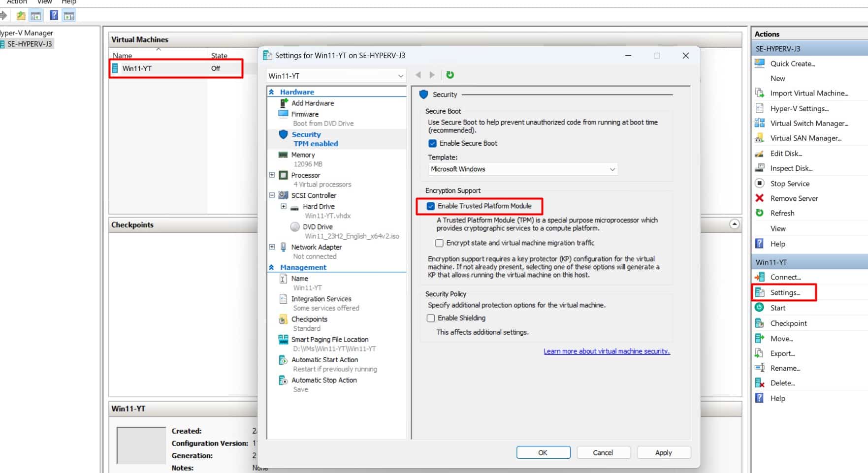Collapse the Hardware section in settings
The width and height of the screenshot is (868, 473).
coord(272,92)
